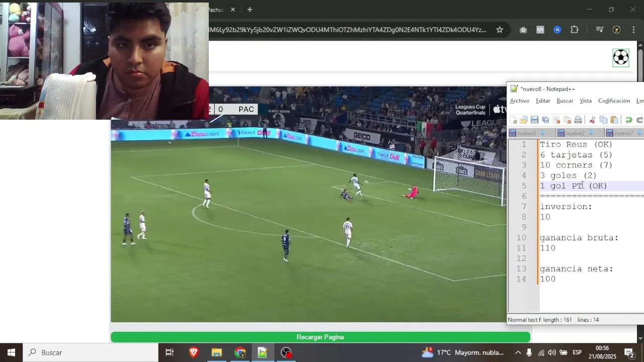Open the Buscar menu in Notepad++
The image size is (644, 362).
[565, 101]
